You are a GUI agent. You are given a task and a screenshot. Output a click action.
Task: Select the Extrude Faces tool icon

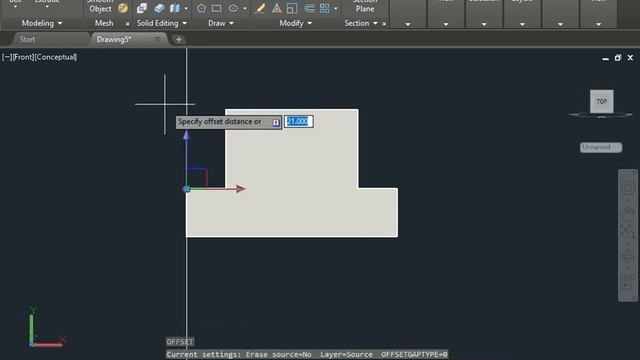(159, 8)
